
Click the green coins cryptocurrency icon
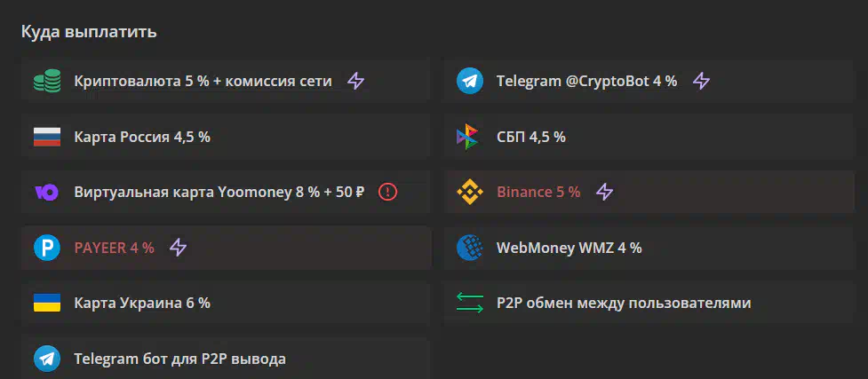(x=46, y=82)
